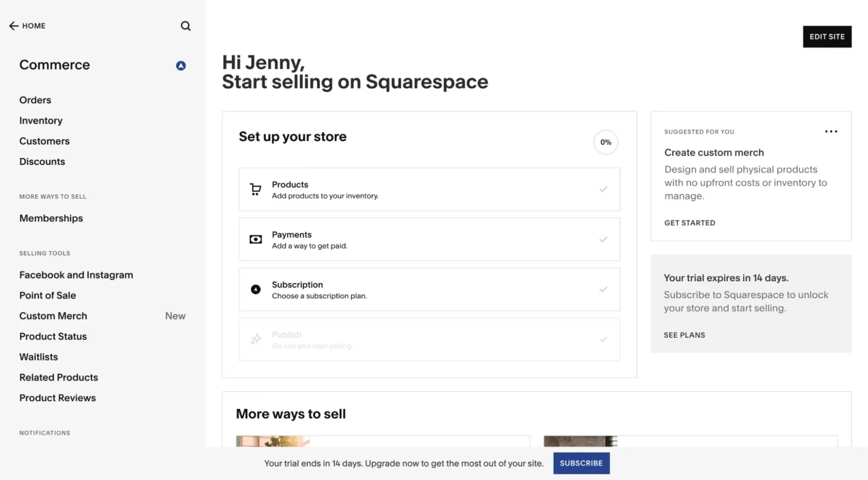868x480 pixels.
Task: Click GET STARTED on custom merch card
Action: click(x=689, y=223)
